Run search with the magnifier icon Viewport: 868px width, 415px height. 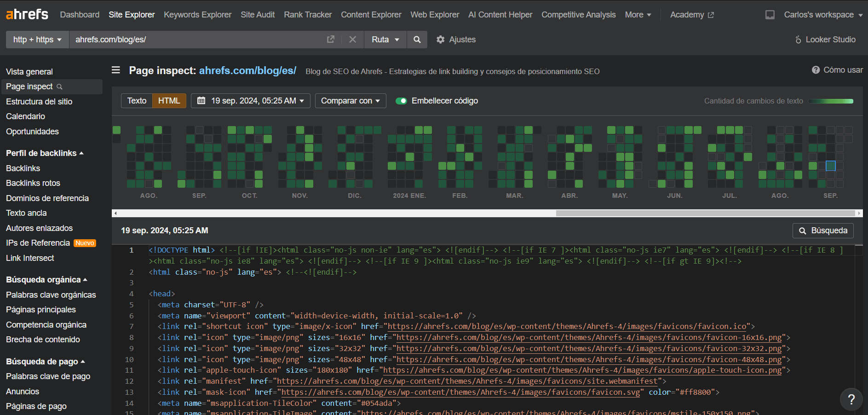click(417, 40)
